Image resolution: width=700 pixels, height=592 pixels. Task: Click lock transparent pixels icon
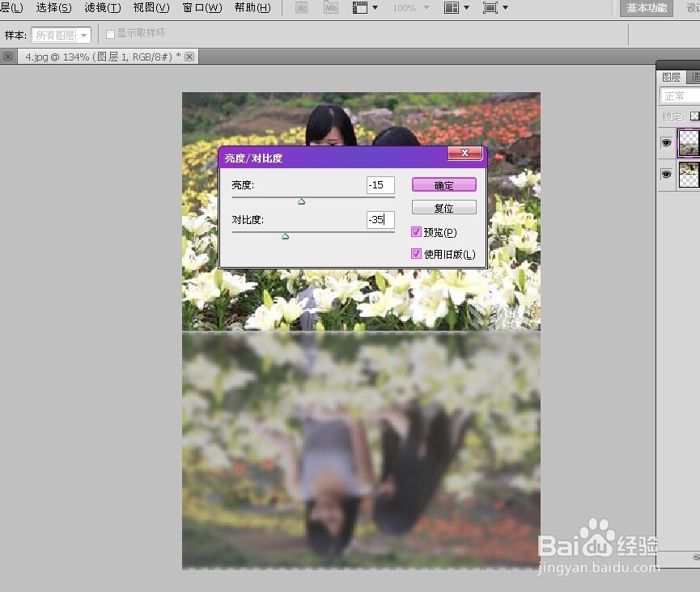[694, 116]
